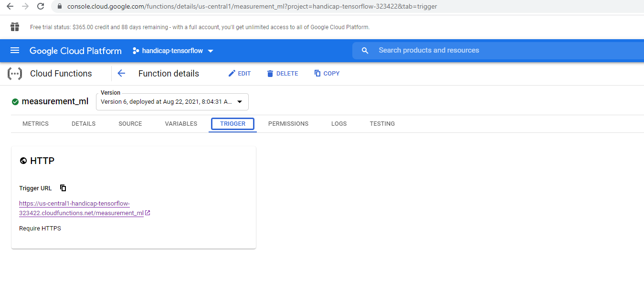Image resolution: width=644 pixels, height=306 pixels.
Task: Click the EDIT button
Action: coord(239,74)
